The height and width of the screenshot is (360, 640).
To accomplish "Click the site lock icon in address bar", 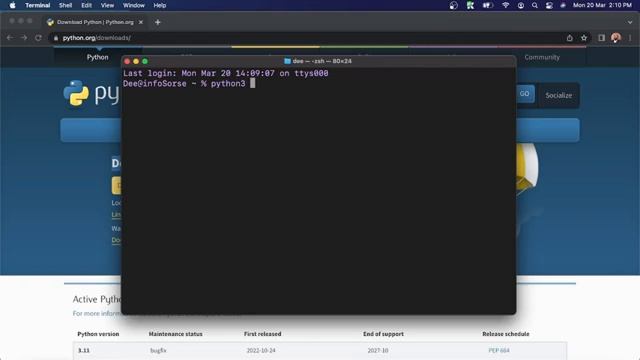I will 56,38.
